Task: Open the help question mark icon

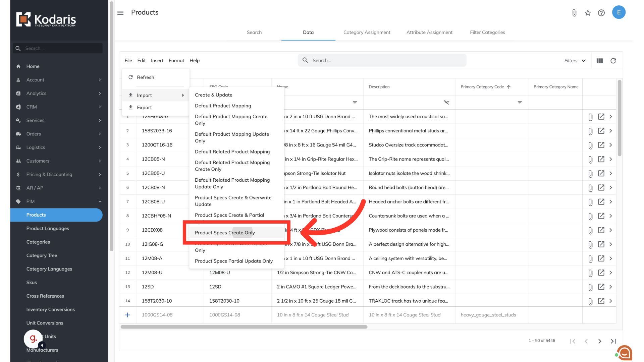Action: click(x=601, y=13)
